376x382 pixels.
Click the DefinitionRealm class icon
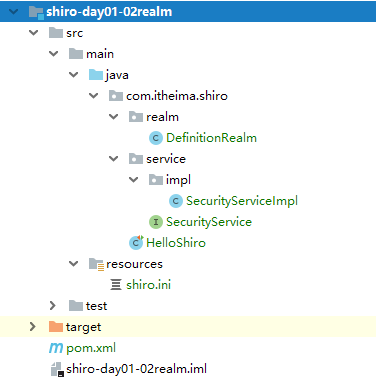156,138
